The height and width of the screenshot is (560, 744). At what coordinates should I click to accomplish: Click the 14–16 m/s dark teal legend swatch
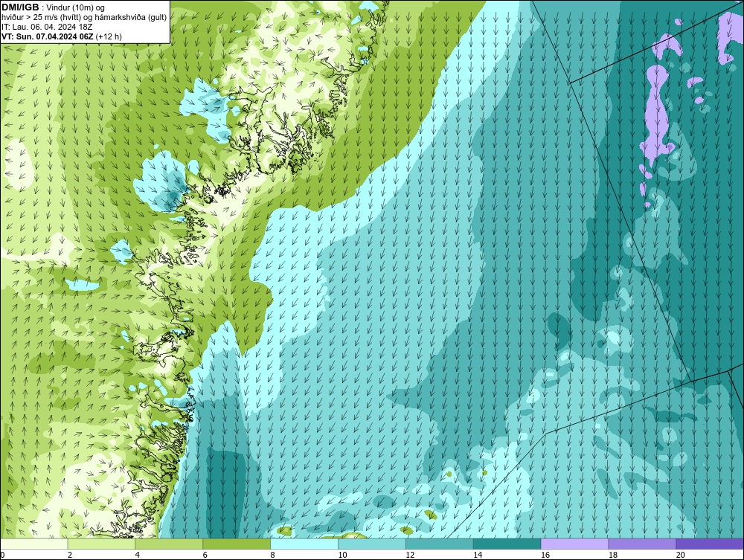click(x=507, y=544)
